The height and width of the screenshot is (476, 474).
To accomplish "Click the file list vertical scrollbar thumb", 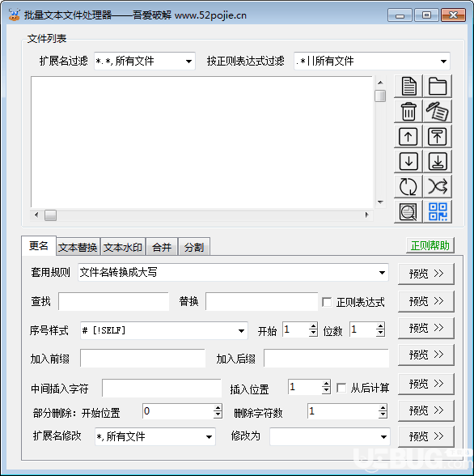I will (x=380, y=96).
